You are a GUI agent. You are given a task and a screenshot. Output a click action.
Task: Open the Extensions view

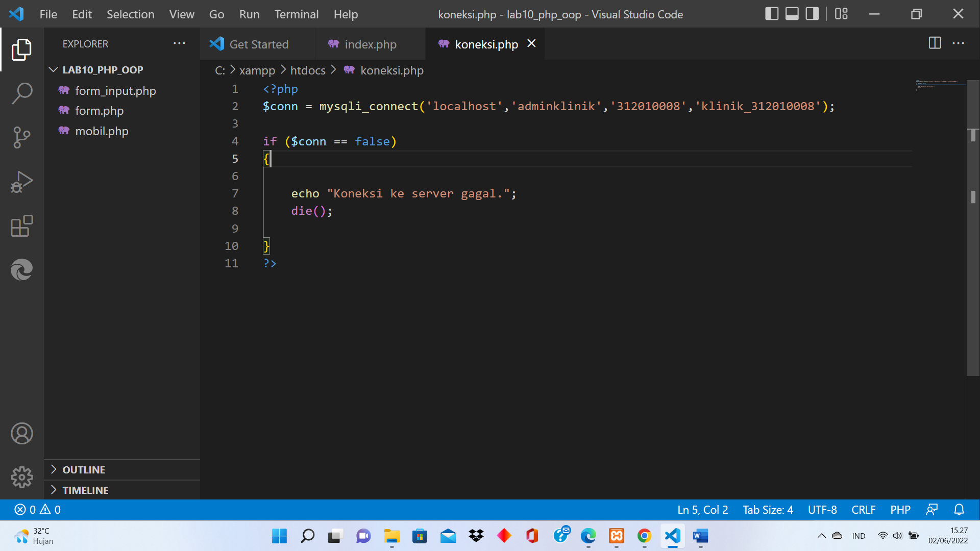click(21, 226)
